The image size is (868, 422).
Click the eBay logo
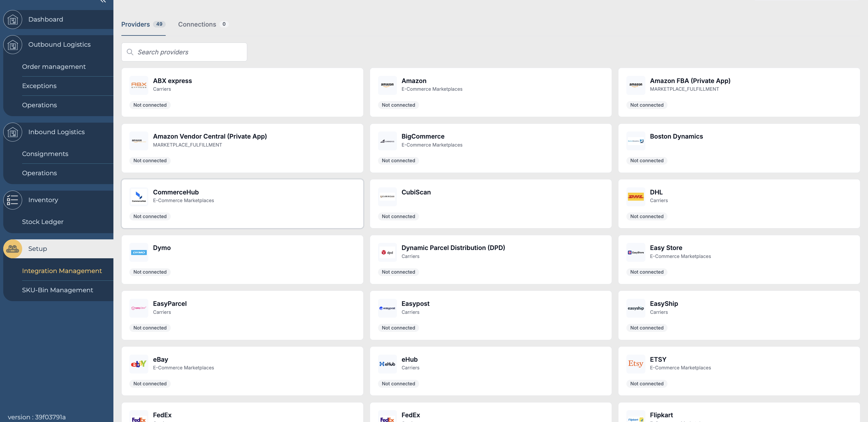click(x=139, y=364)
